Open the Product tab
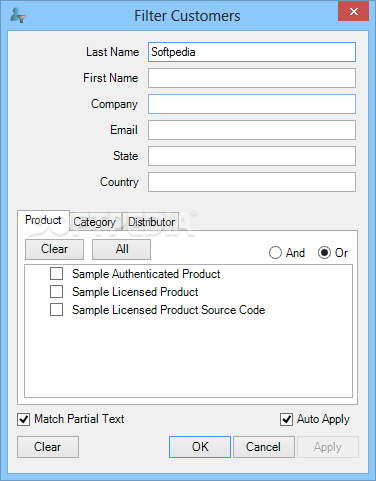376x481 pixels. coord(43,220)
